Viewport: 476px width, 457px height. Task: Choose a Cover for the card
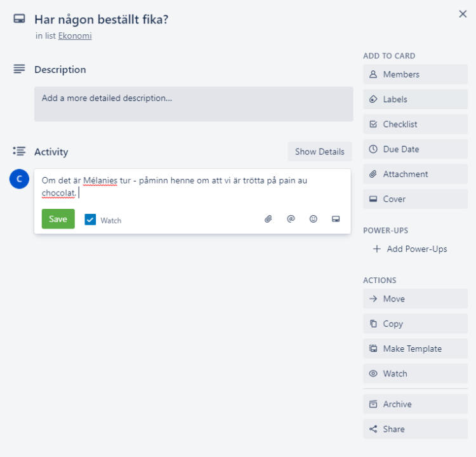[x=415, y=199]
